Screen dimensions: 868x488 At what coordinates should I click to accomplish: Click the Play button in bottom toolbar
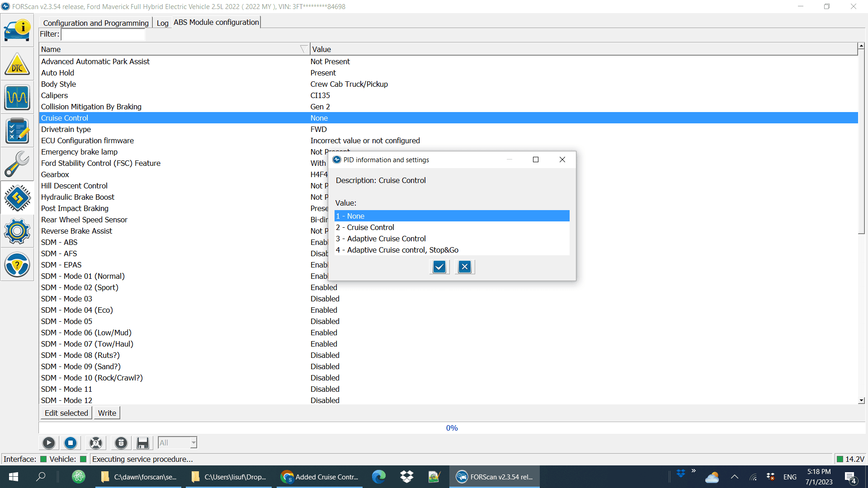click(x=49, y=443)
